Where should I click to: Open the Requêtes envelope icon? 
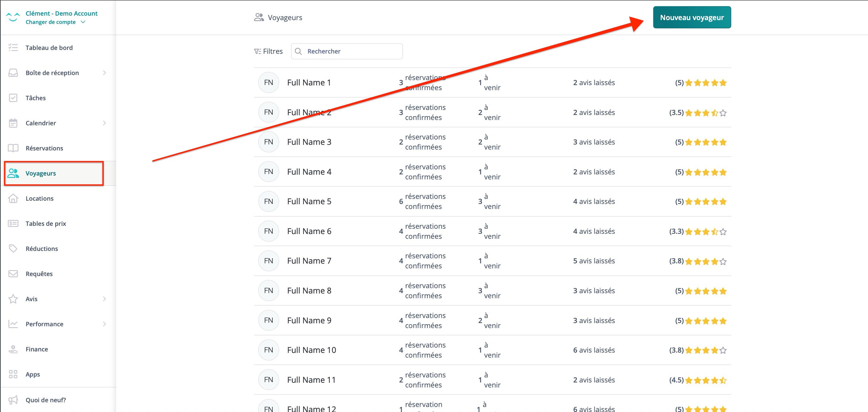click(13, 273)
